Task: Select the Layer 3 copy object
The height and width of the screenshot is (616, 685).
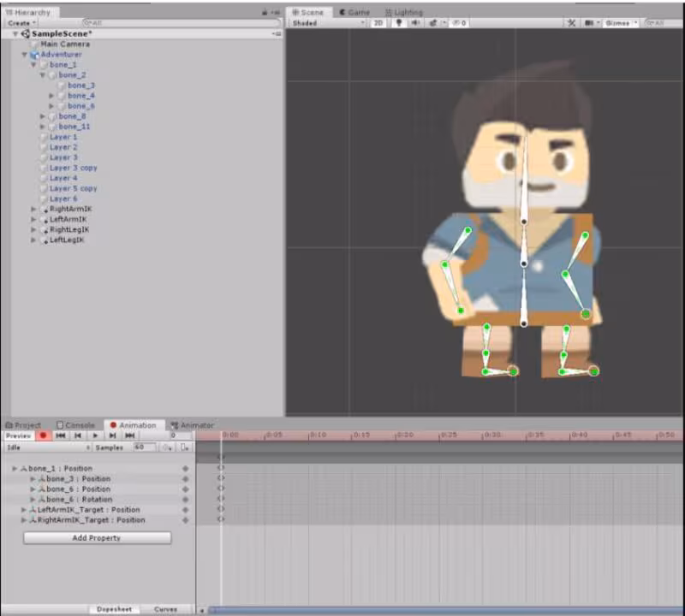Action: [x=73, y=168]
